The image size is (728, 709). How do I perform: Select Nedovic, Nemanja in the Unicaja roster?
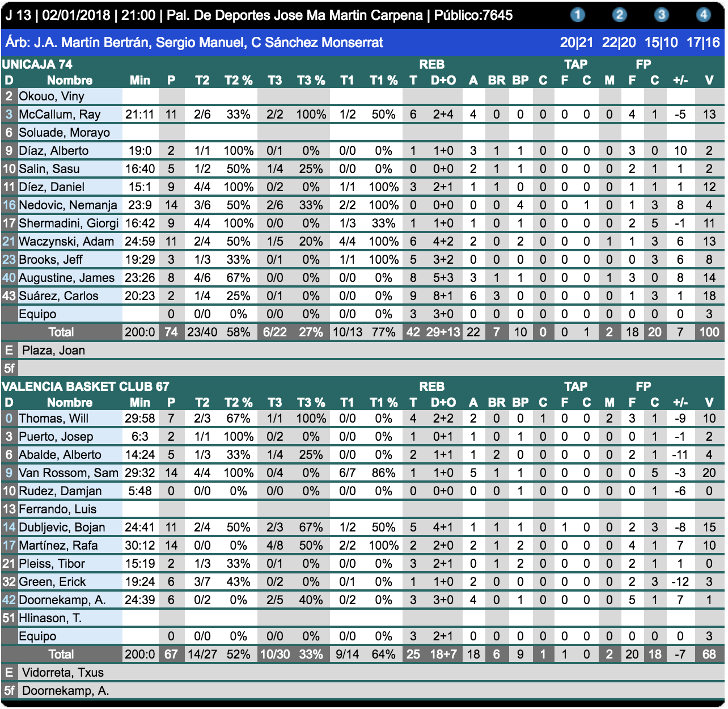(68, 205)
